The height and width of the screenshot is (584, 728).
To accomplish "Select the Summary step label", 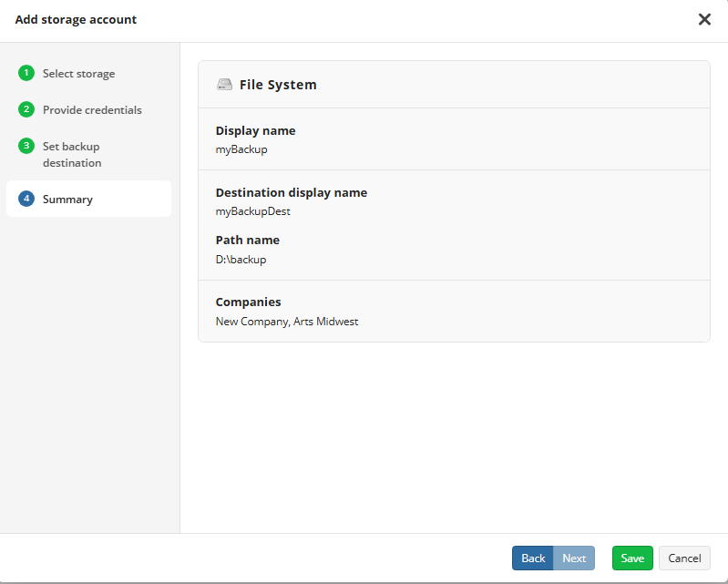I will click(x=67, y=200).
